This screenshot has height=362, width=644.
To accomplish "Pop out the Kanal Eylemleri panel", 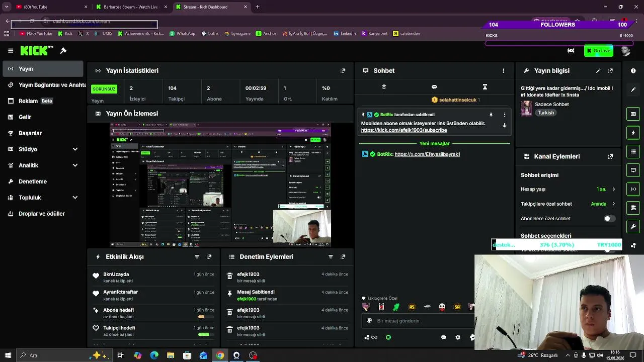I will (x=610, y=157).
